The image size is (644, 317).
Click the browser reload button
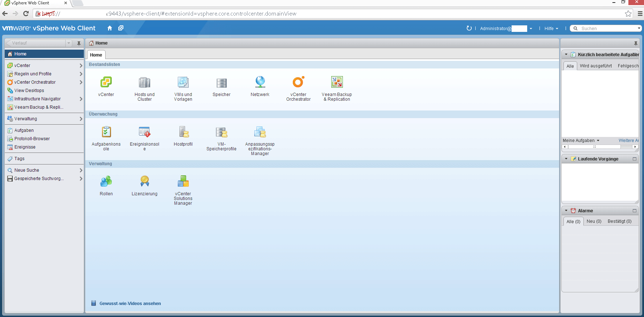click(26, 13)
